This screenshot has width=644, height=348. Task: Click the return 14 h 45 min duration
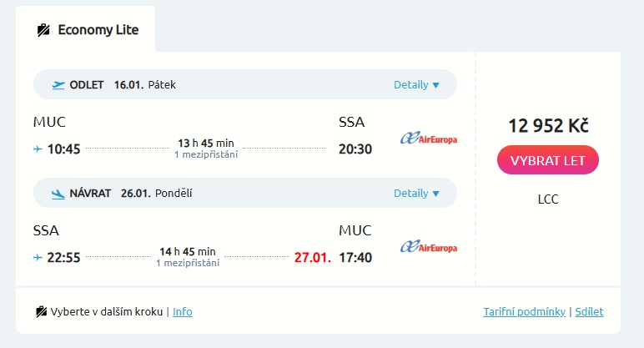(187, 251)
